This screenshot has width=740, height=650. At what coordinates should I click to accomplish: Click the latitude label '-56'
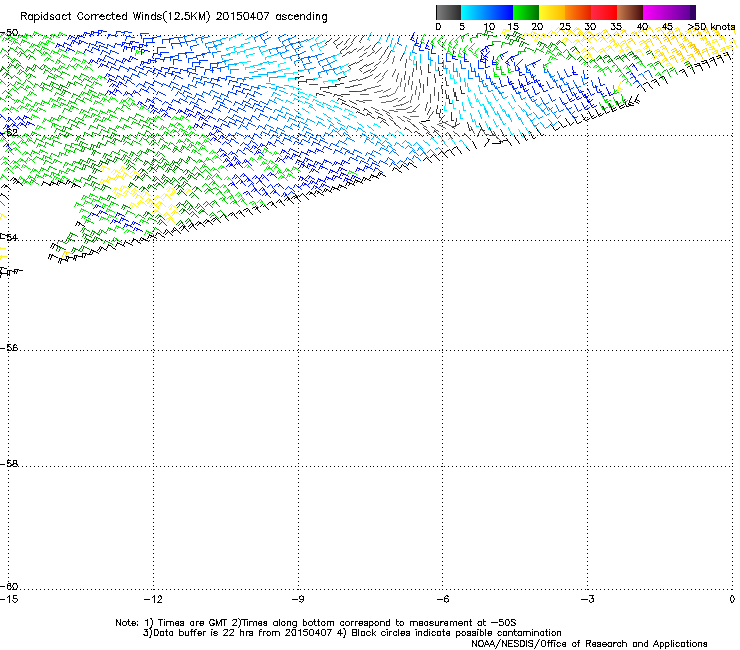[x=9, y=348]
